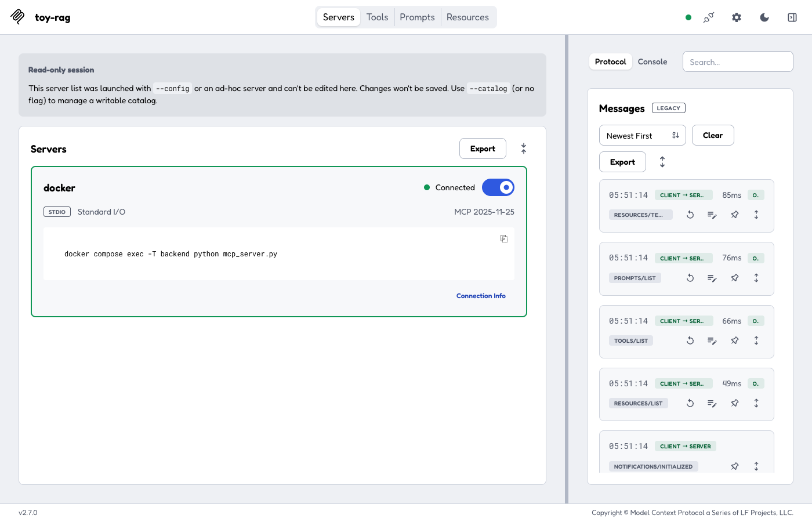Click the NOTIFICATIONS/INITIALIZED method tag
Screen dimensions: 812x522
coord(654,466)
